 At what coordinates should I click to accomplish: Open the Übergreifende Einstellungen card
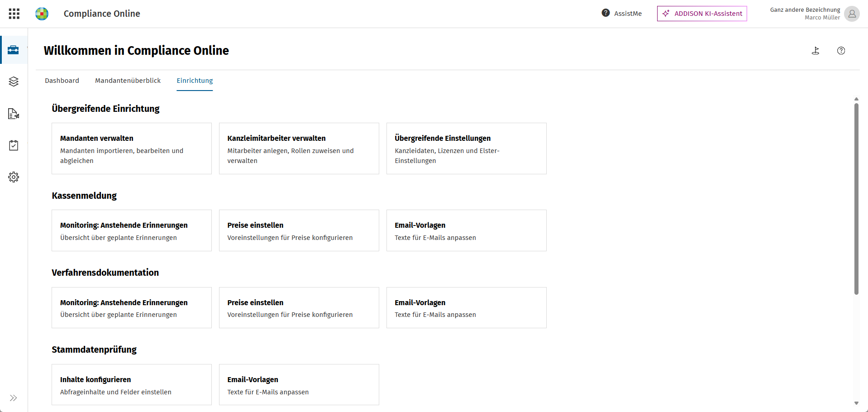click(467, 149)
